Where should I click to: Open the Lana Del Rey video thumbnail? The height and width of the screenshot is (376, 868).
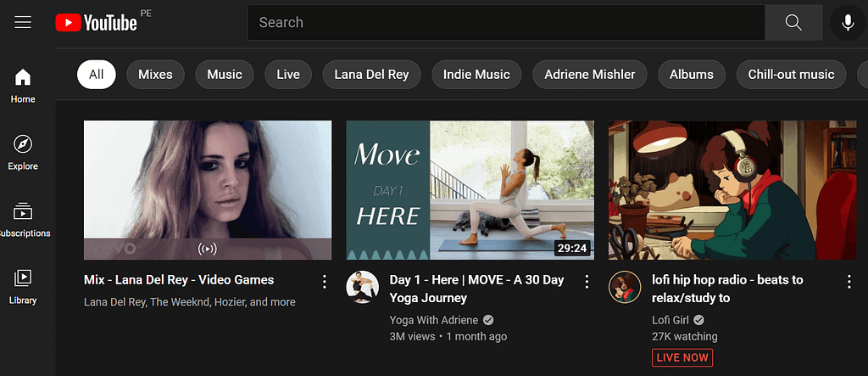pyautogui.click(x=208, y=190)
